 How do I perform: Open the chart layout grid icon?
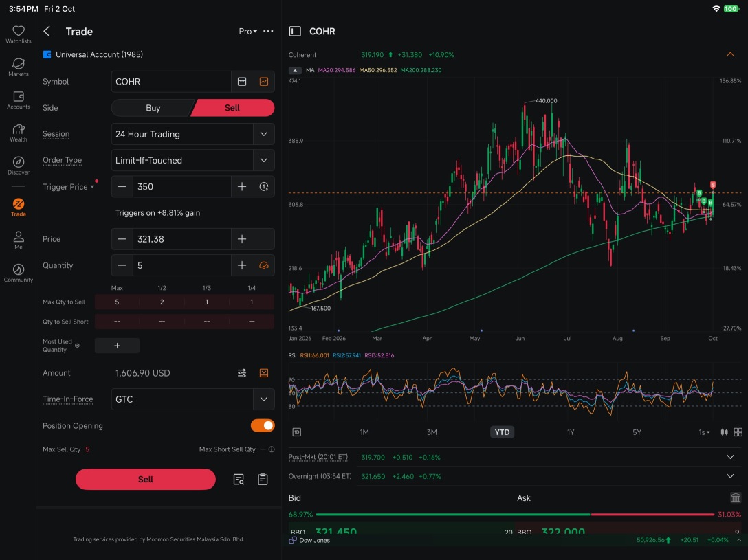(738, 432)
